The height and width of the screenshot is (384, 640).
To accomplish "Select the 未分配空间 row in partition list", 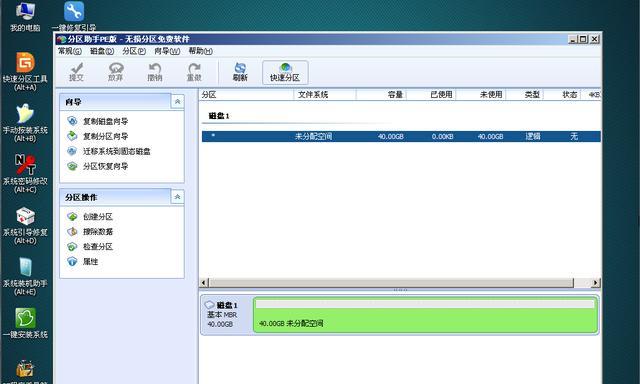I will 401,136.
